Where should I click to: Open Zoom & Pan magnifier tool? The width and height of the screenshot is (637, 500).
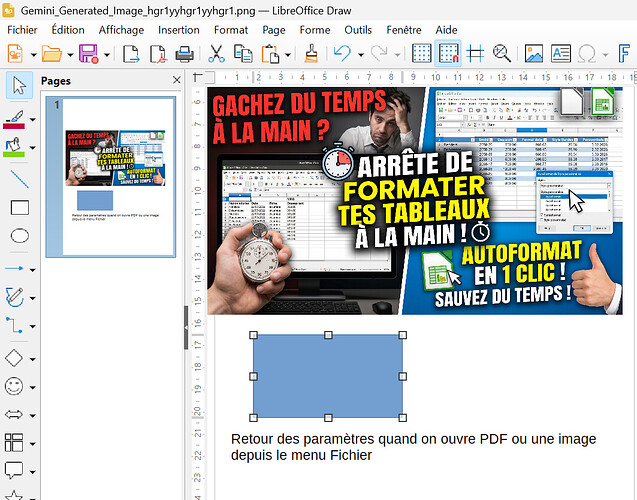point(502,54)
